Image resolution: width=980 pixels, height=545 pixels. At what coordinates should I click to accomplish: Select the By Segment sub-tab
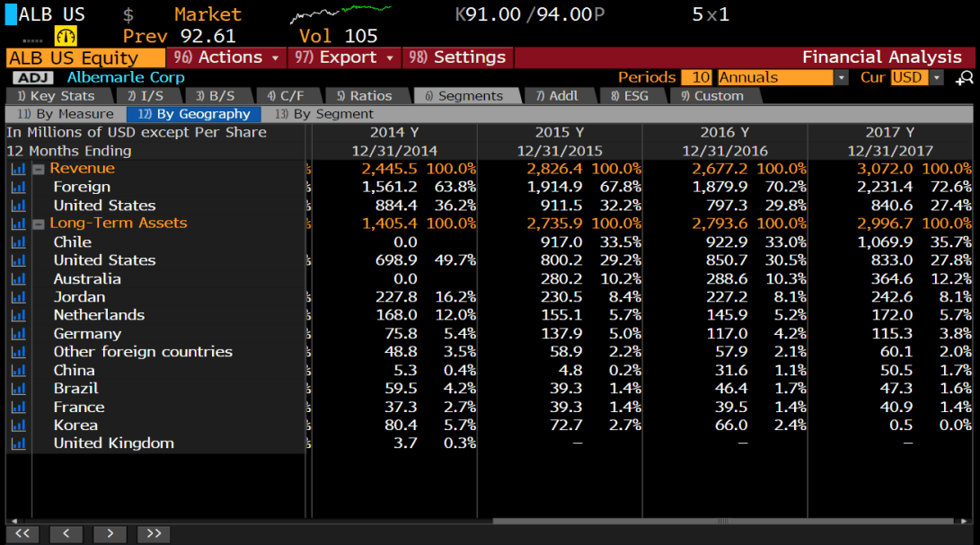324,114
